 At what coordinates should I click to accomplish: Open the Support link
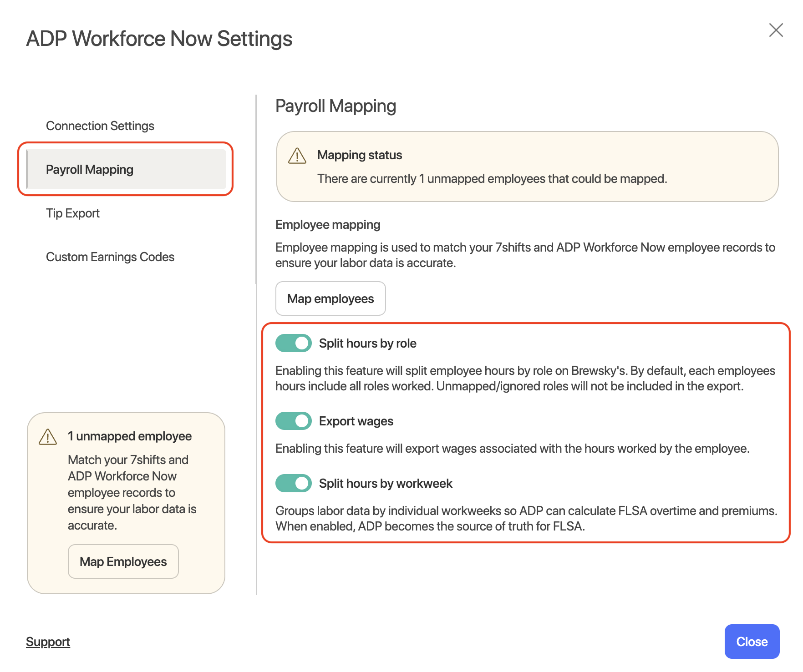pos(48,642)
